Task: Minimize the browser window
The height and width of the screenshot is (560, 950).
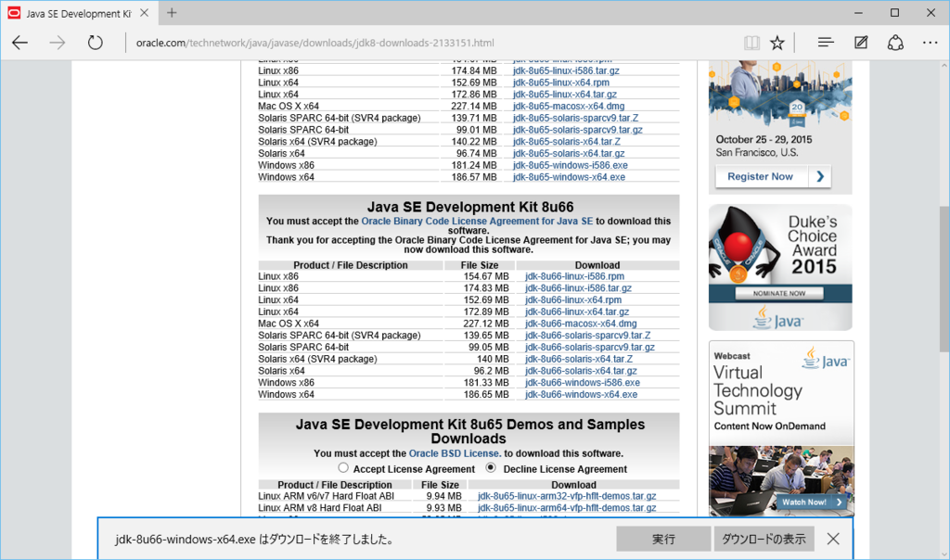Action: 858,13
